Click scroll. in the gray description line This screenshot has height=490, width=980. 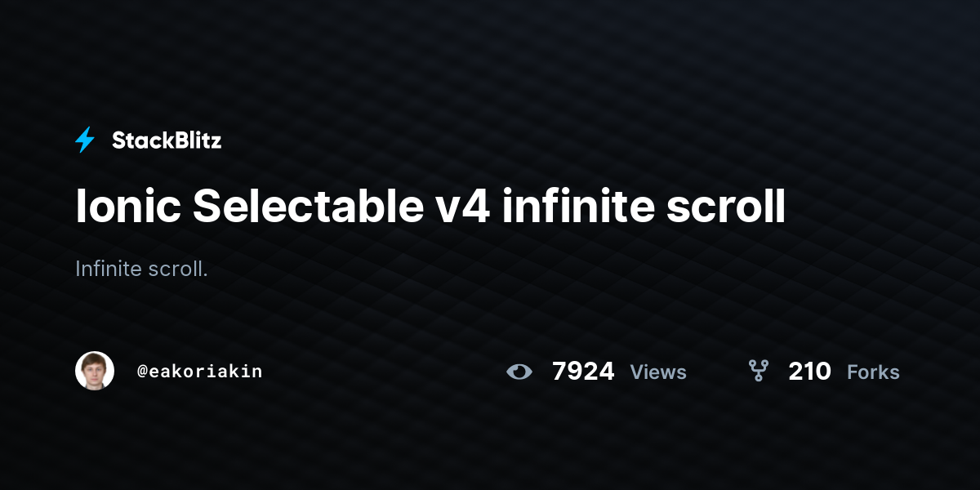[x=178, y=269]
